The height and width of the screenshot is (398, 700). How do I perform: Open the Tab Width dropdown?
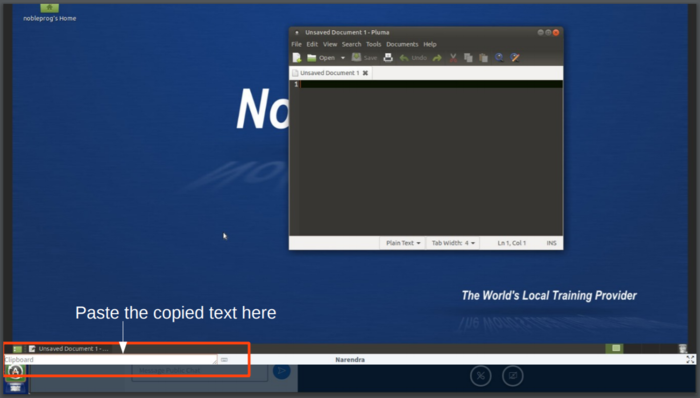453,243
